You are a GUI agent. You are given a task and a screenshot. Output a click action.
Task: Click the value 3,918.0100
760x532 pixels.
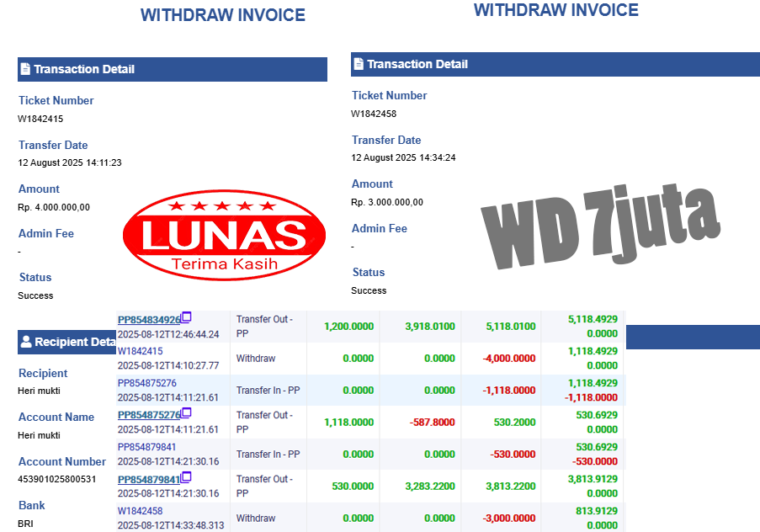(430, 327)
